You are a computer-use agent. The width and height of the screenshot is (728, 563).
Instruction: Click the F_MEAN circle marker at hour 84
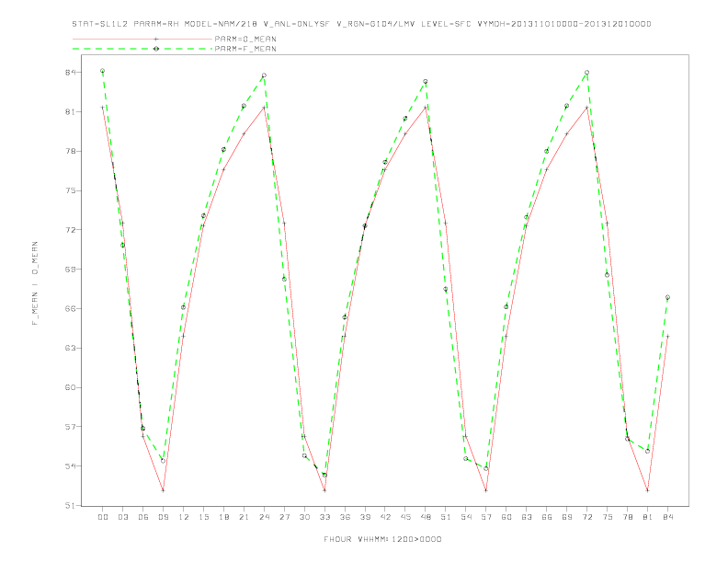click(x=667, y=297)
